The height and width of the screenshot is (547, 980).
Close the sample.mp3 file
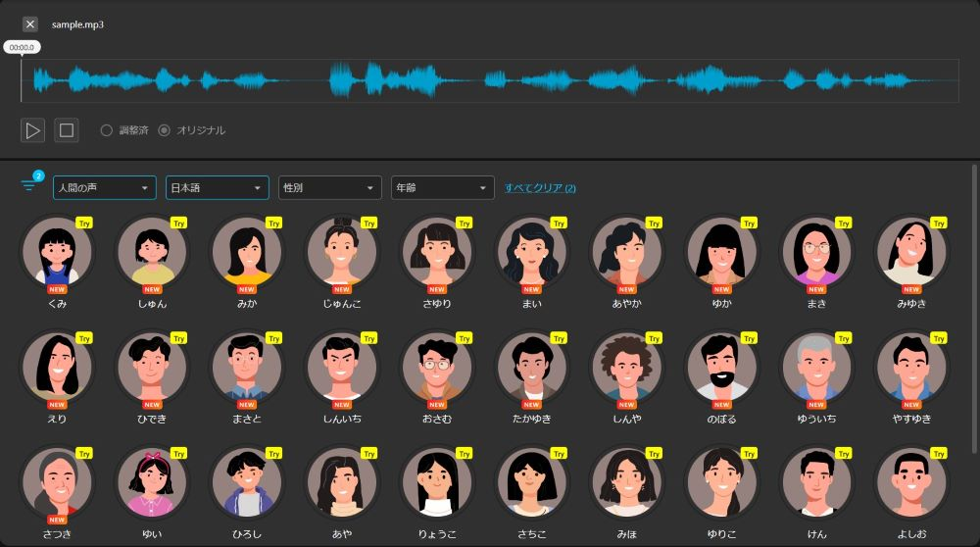[30, 25]
